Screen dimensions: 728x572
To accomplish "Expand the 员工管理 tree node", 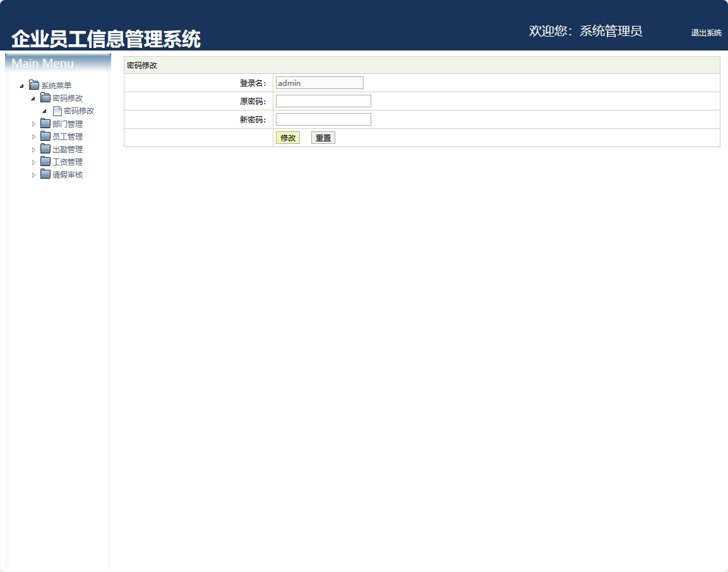I will [x=34, y=136].
